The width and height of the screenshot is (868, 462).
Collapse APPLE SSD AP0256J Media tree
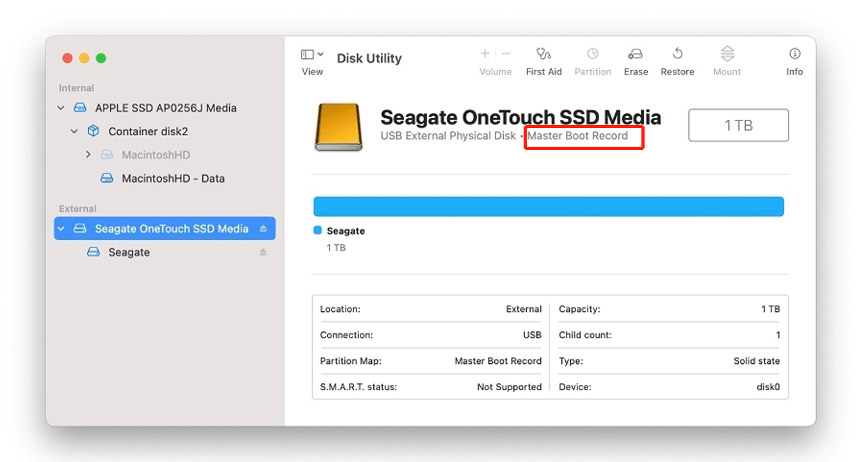(61, 108)
